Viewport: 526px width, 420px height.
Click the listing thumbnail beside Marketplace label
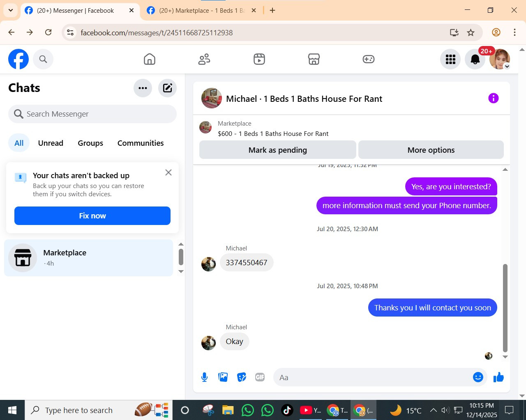coord(205,127)
